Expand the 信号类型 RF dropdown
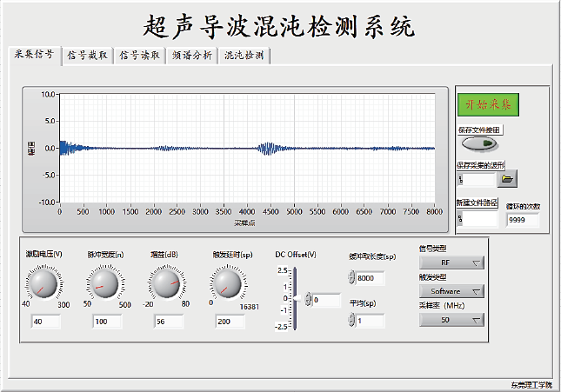The height and width of the screenshot is (392, 561). point(451,262)
